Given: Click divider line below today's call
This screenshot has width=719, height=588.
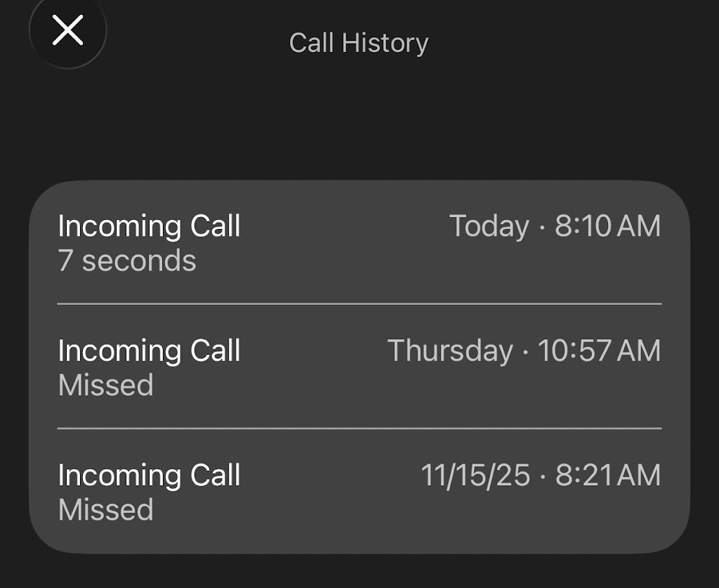Looking at the screenshot, I should (359, 304).
